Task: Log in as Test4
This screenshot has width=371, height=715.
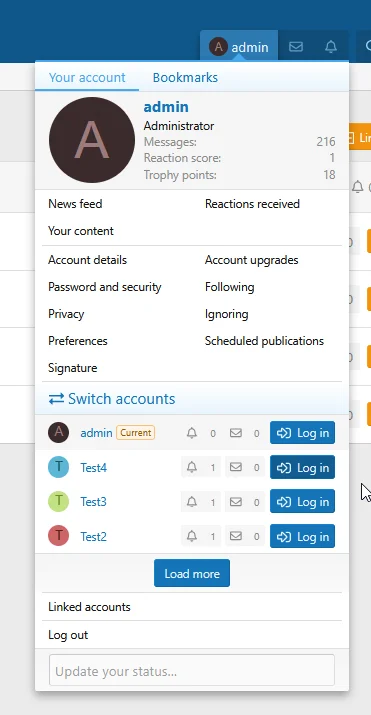Action: coord(303,467)
